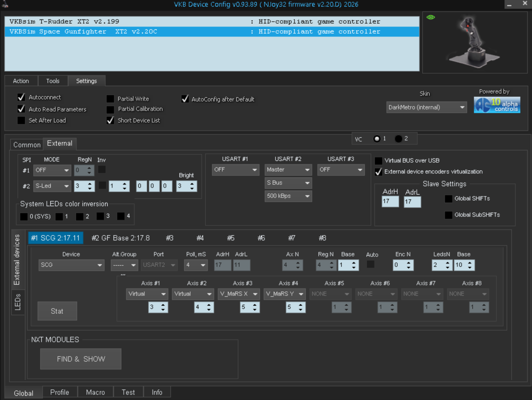
Task: Select VKBSim Space Gunfighter XT2 row
Action: coord(212,32)
